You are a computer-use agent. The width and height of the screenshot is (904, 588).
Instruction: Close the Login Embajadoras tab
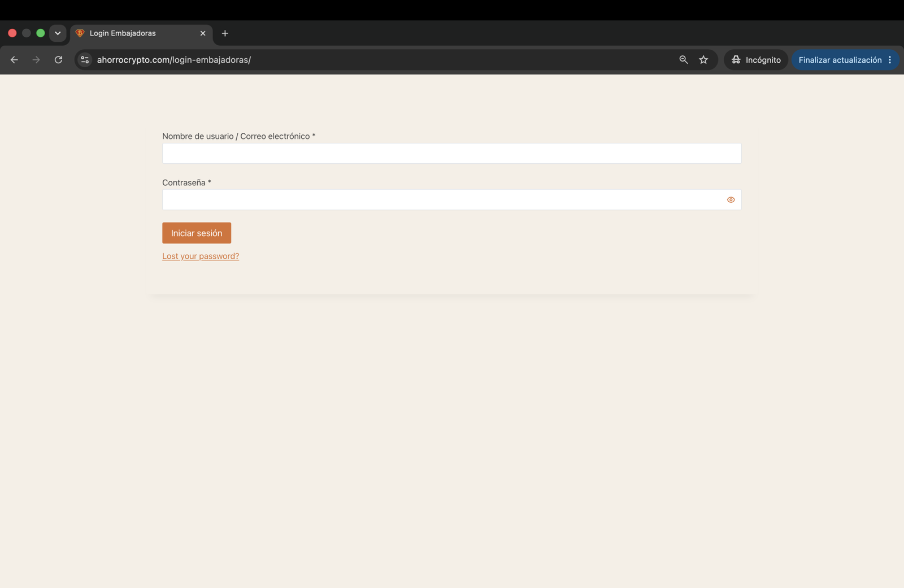[203, 33]
